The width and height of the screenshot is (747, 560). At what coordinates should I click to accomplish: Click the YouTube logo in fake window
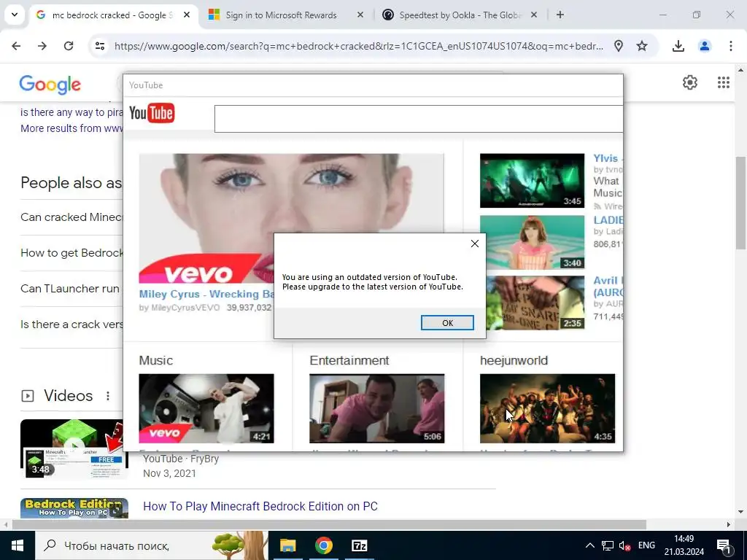tap(152, 113)
